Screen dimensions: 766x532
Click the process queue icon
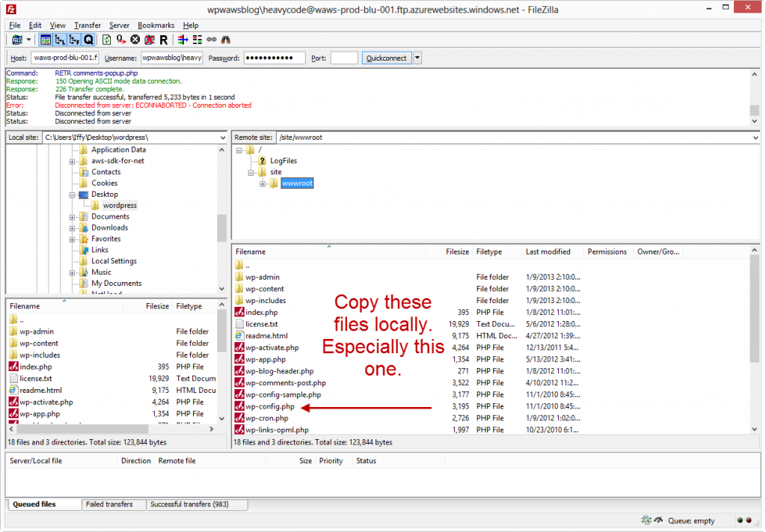[120, 40]
